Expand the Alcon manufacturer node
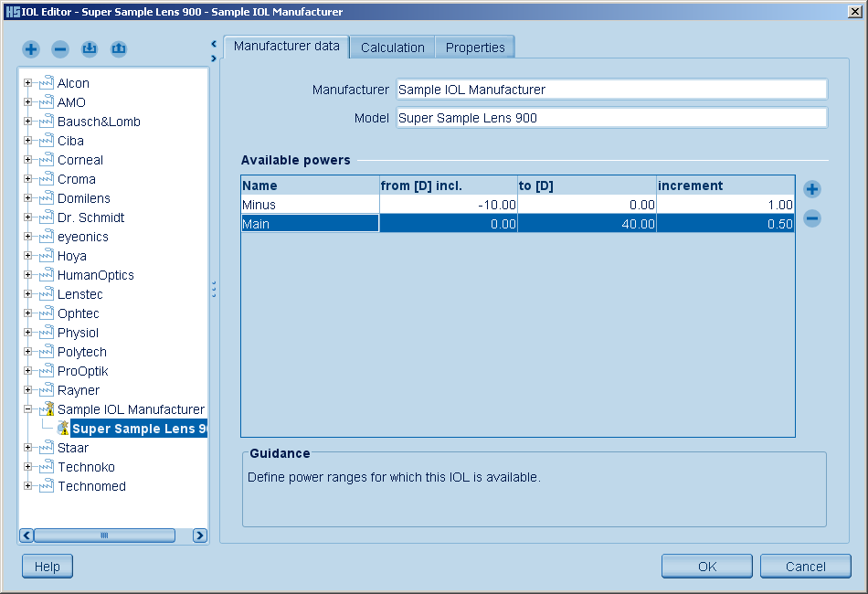 point(27,83)
